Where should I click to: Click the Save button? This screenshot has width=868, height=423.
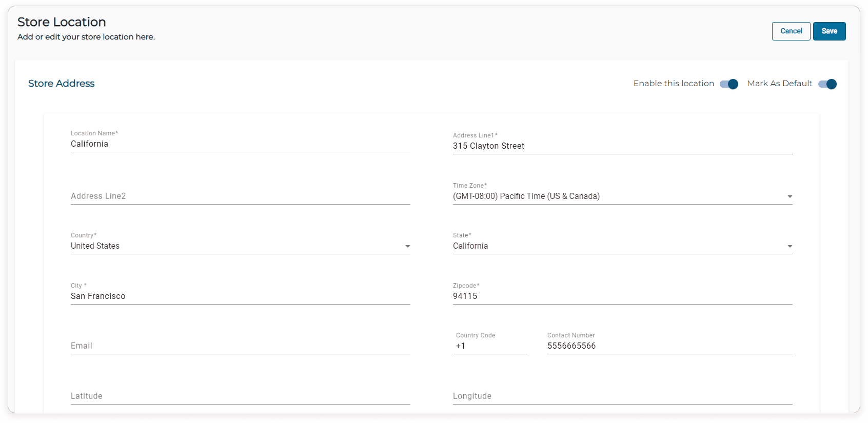(x=829, y=31)
